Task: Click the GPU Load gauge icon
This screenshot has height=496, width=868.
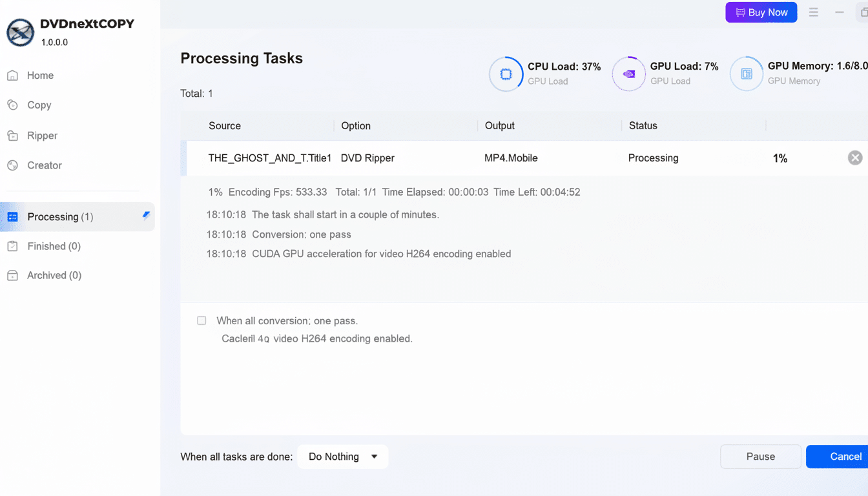Action: click(628, 74)
